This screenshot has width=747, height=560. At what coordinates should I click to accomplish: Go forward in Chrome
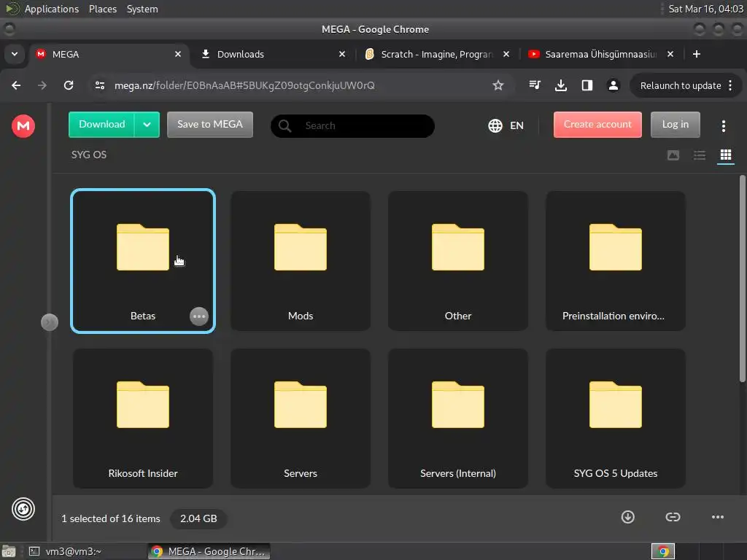(42, 86)
